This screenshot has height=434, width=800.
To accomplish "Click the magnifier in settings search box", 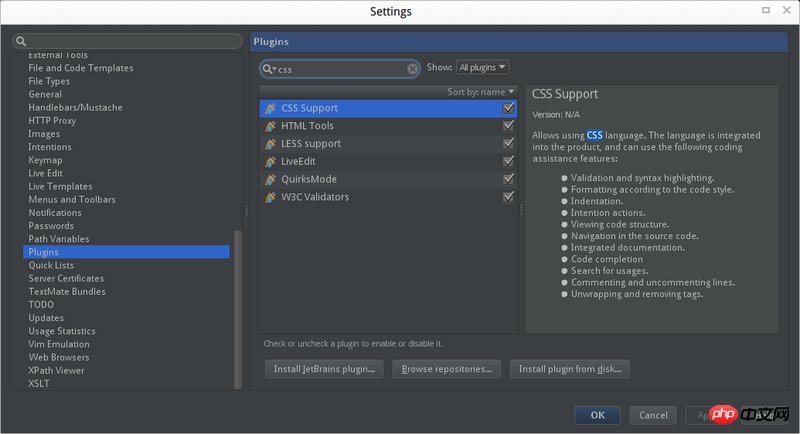I will coord(21,41).
